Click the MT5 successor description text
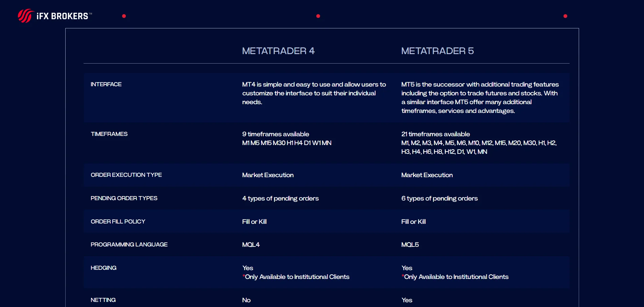Image resolution: width=644 pixels, height=307 pixels. pos(480,97)
